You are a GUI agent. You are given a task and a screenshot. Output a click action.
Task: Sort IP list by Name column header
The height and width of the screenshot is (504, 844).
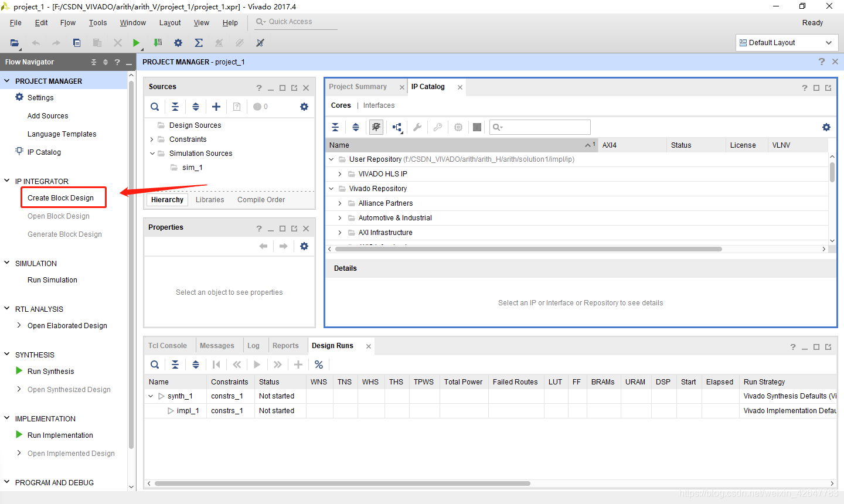pos(461,145)
